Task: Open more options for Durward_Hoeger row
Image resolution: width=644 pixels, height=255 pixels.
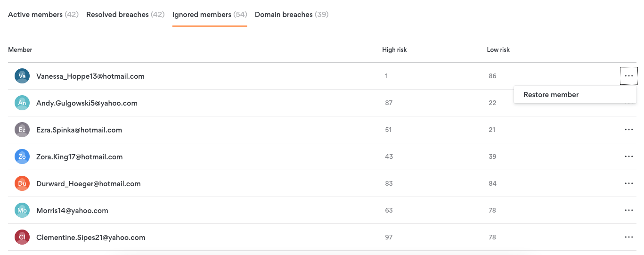Action: 628,183
